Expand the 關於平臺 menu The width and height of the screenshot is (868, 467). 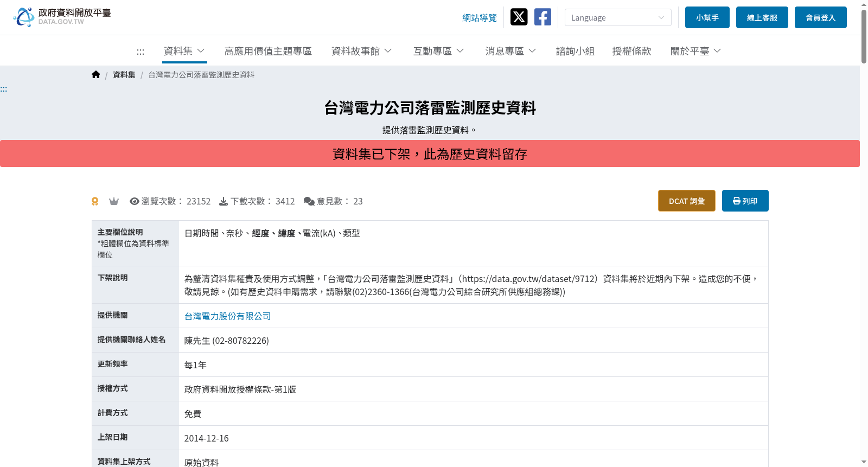click(x=695, y=51)
